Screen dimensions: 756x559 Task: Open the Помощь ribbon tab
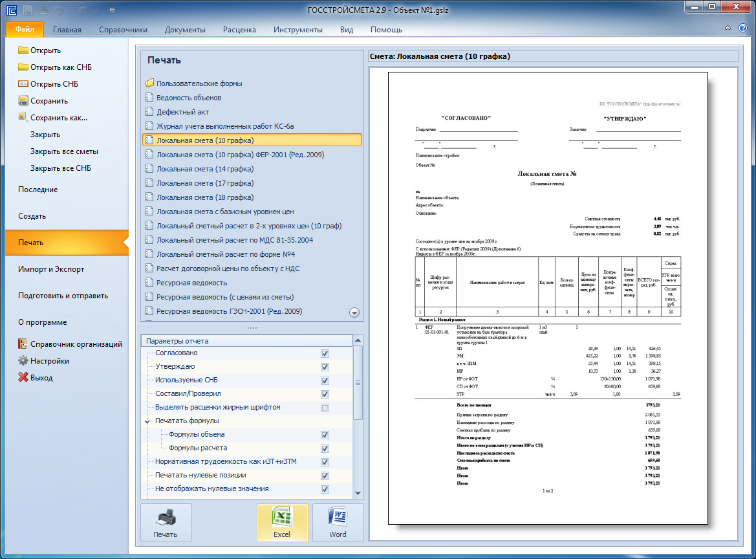tap(386, 29)
